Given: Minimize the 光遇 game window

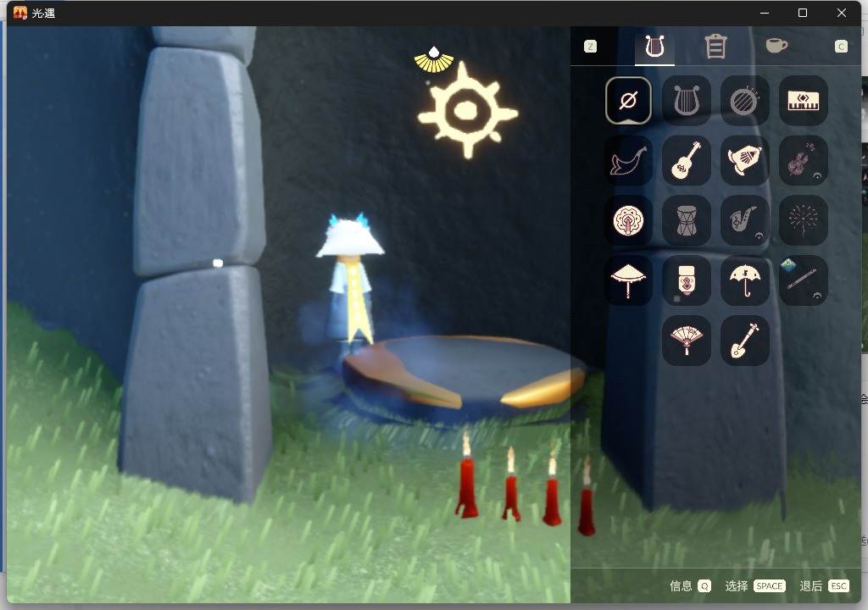Looking at the screenshot, I should tap(765, 13).
